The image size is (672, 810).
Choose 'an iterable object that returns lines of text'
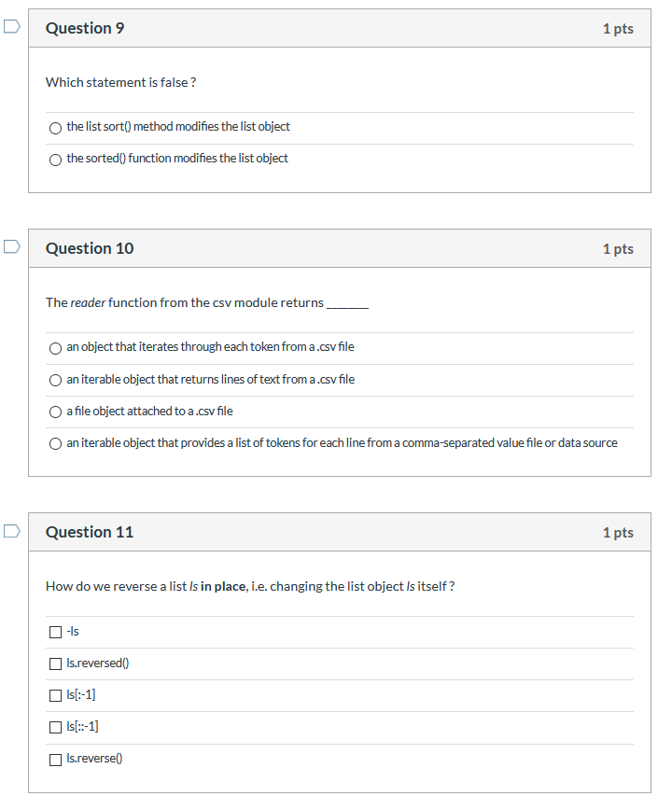pos(55,380)
